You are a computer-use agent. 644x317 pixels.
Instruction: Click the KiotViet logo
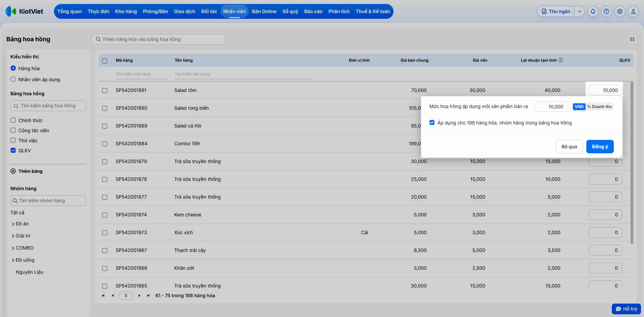click(x=24, y=11)
